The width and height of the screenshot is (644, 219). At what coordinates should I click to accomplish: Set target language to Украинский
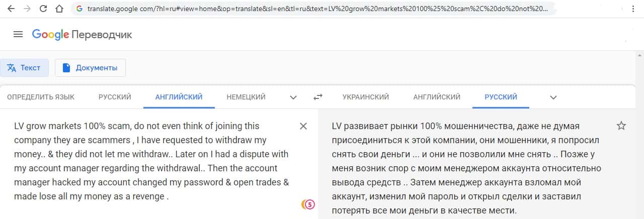pos(366,97)
